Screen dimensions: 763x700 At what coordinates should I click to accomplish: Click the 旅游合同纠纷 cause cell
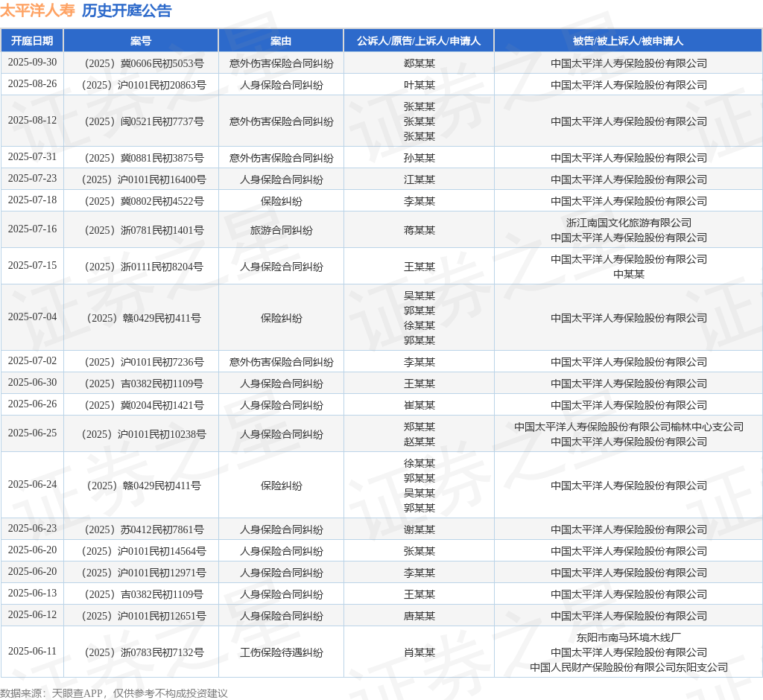pos(281,230)
